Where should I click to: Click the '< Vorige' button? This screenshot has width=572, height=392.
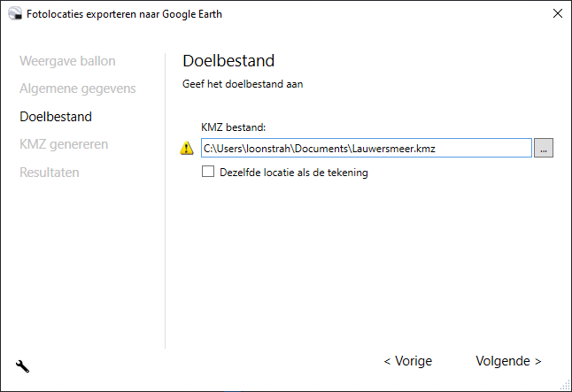click(407, 361)
